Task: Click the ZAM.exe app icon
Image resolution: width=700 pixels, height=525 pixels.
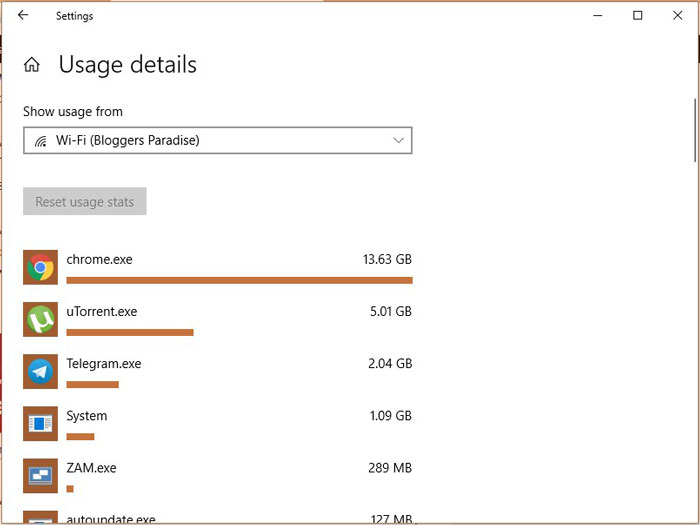Action: 41,476
